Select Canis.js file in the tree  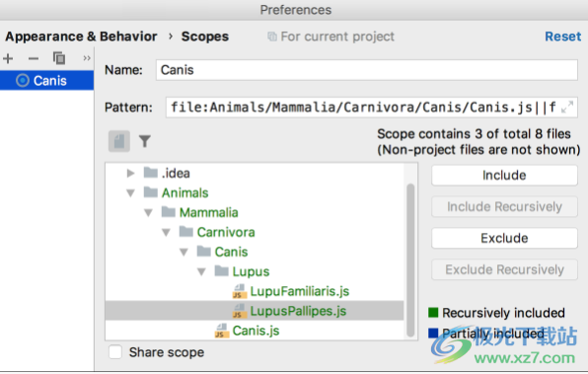click(x=256, y=331)
